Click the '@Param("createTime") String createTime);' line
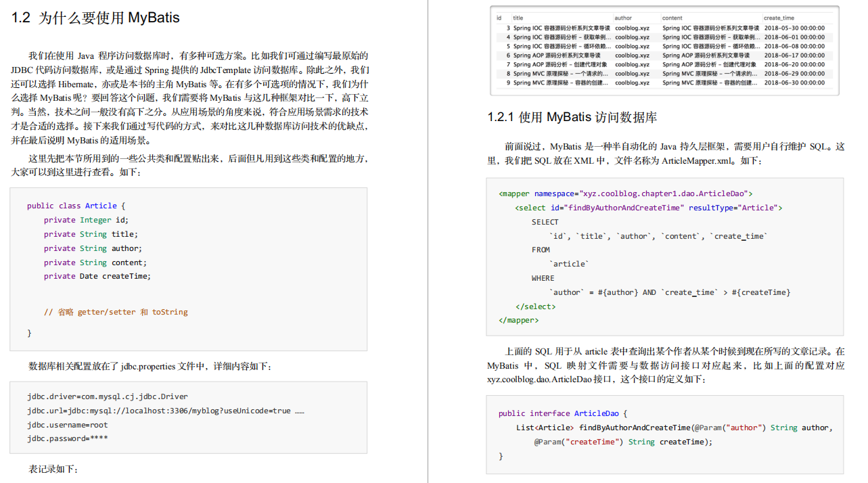This screenshot has height=483, width=868. [624, 442]
